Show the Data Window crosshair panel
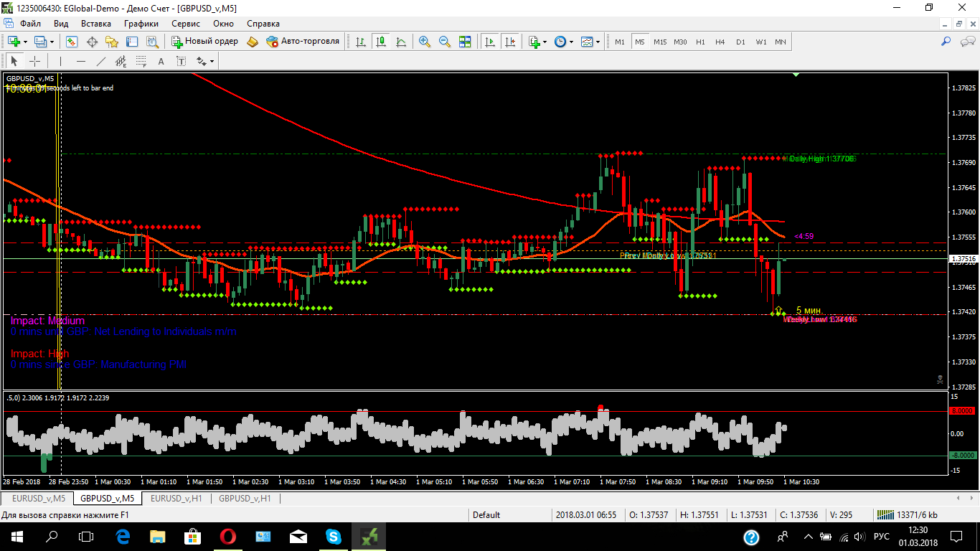This screenshot has height=551, width=980. click(92, 42)
